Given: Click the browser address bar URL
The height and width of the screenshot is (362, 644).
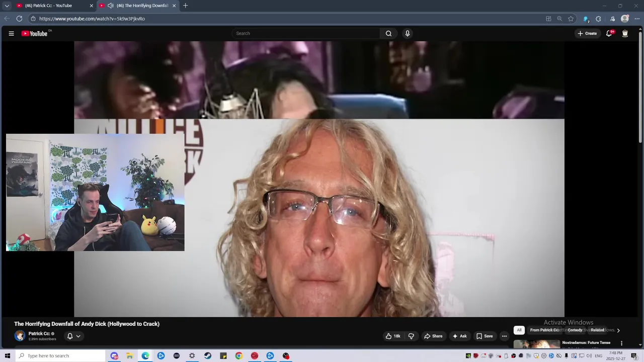Looking at the screenshot, I should point(92,19).
